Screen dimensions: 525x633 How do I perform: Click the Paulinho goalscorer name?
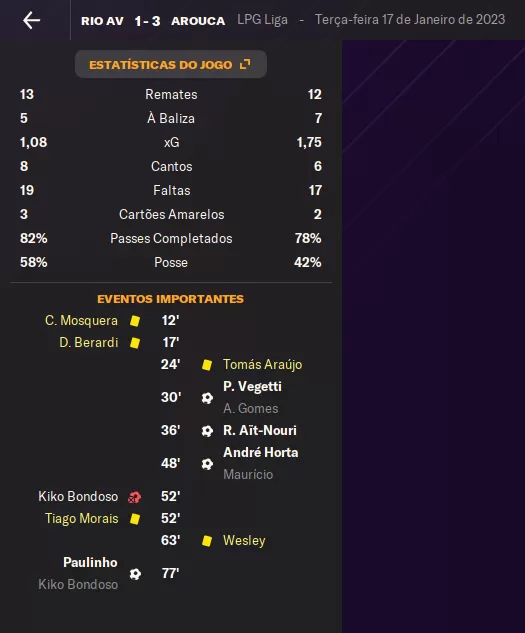click(x=90, y=562)
